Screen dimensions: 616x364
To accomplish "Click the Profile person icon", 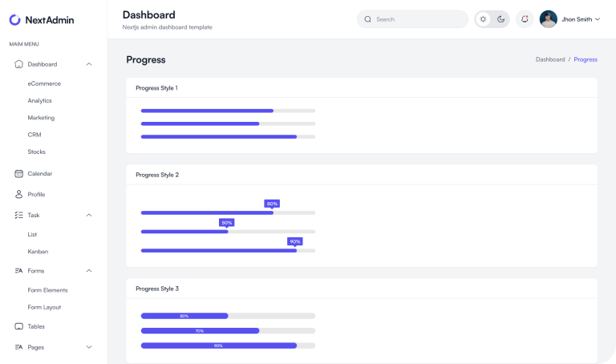I will [x=19, y=194].
